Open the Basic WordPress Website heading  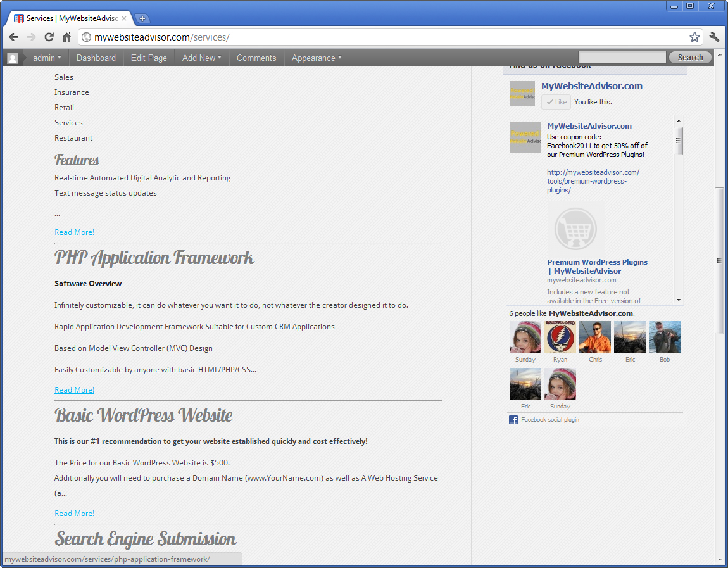click(144, 415)
